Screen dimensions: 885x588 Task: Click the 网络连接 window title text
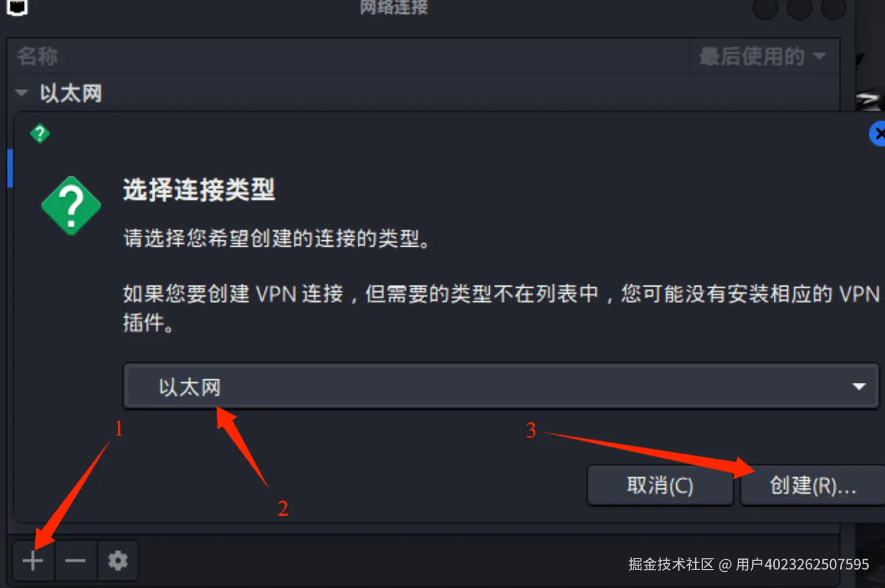pyautogui.click(x=394, y=7)
